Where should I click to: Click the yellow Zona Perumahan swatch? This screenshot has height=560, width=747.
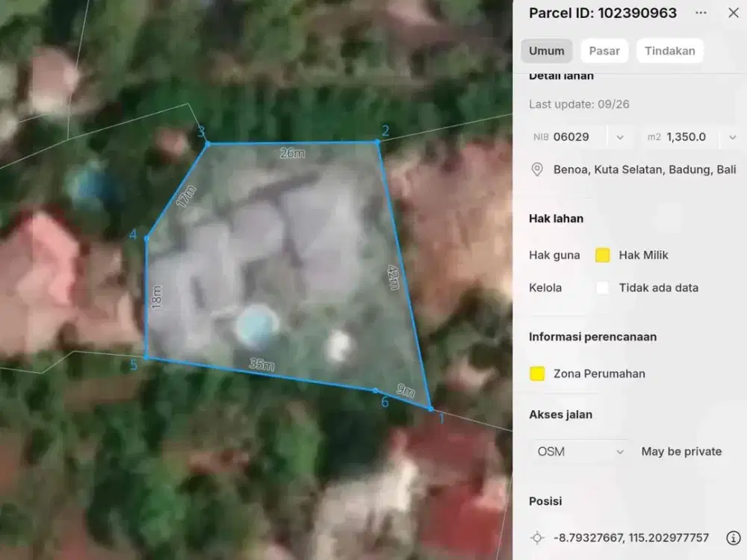coord(537,374)
